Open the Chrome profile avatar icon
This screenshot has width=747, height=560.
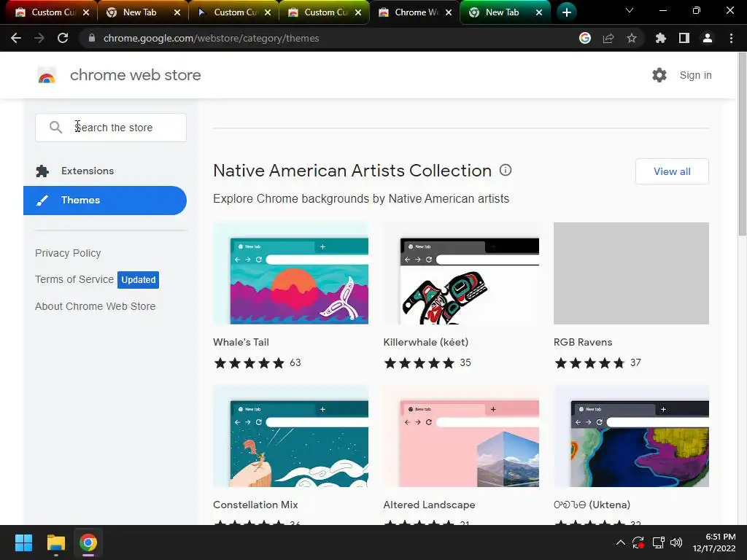(x=708, y=38)
